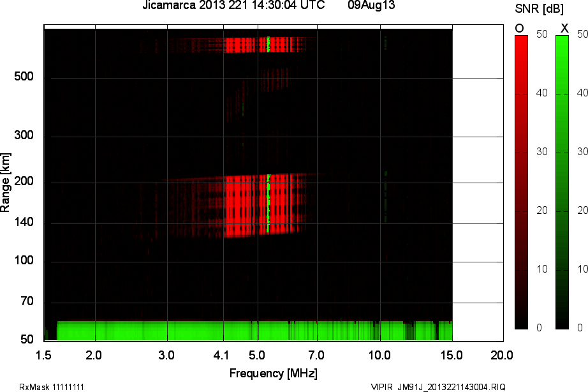
Task: Click the red O-mode SNR color bar
Action: tap(521, 182)
